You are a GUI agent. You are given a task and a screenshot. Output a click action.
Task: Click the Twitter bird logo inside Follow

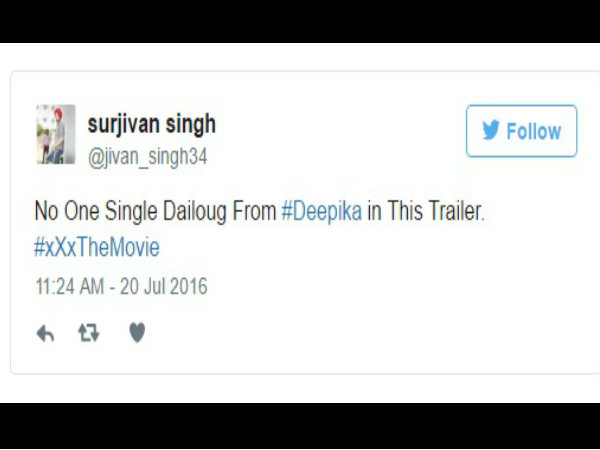(x=491, y=130)
